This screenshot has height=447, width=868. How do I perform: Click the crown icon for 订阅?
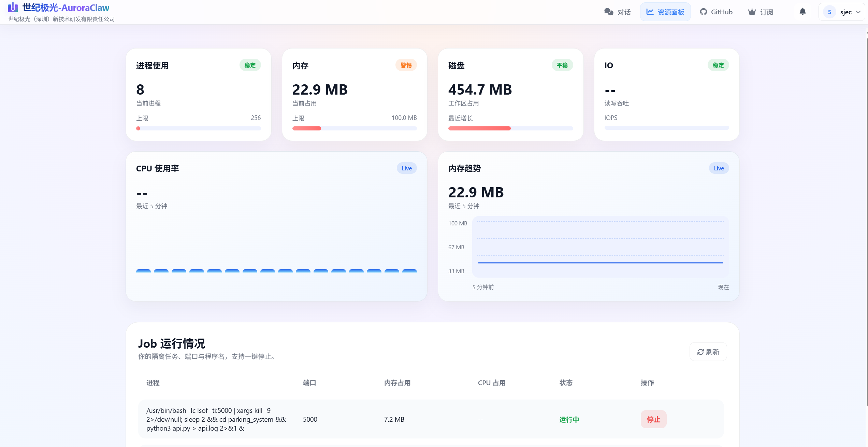pyautogui.click(x=752, y=12)
